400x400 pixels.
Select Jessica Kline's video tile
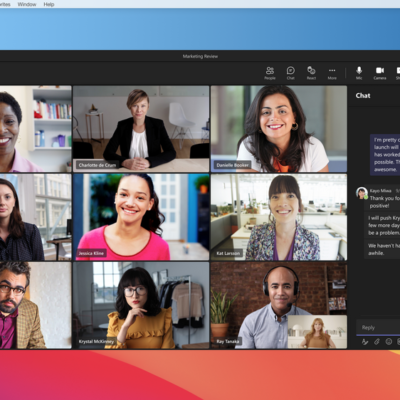click(x=141, y=217)
